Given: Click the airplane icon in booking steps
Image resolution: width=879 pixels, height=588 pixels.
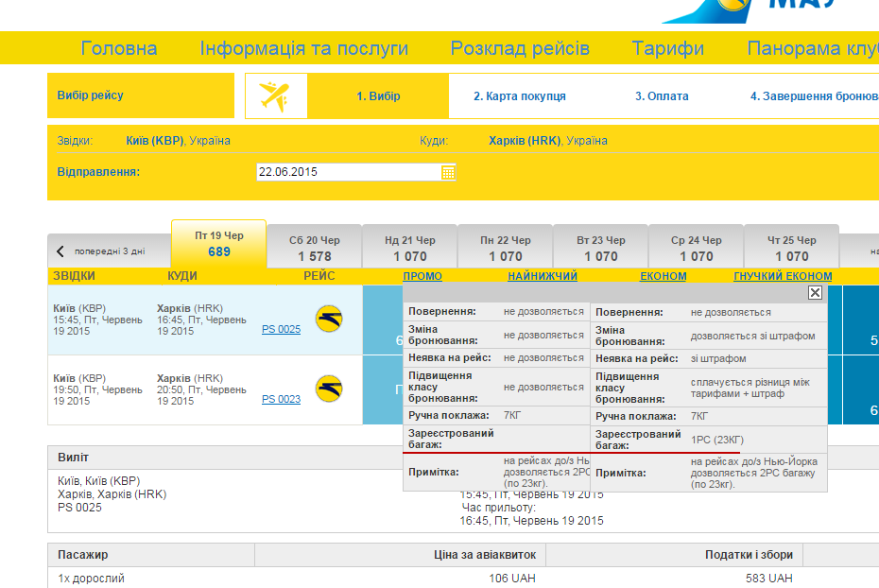Looking at the screenshot, I should click(x=274, y=96).
